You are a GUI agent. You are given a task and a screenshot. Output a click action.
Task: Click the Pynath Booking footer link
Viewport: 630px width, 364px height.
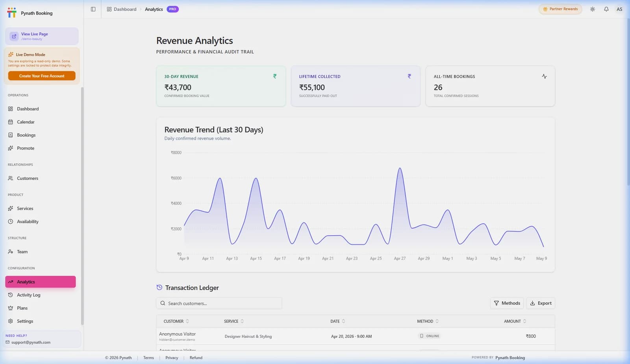[x=510, y=358]
